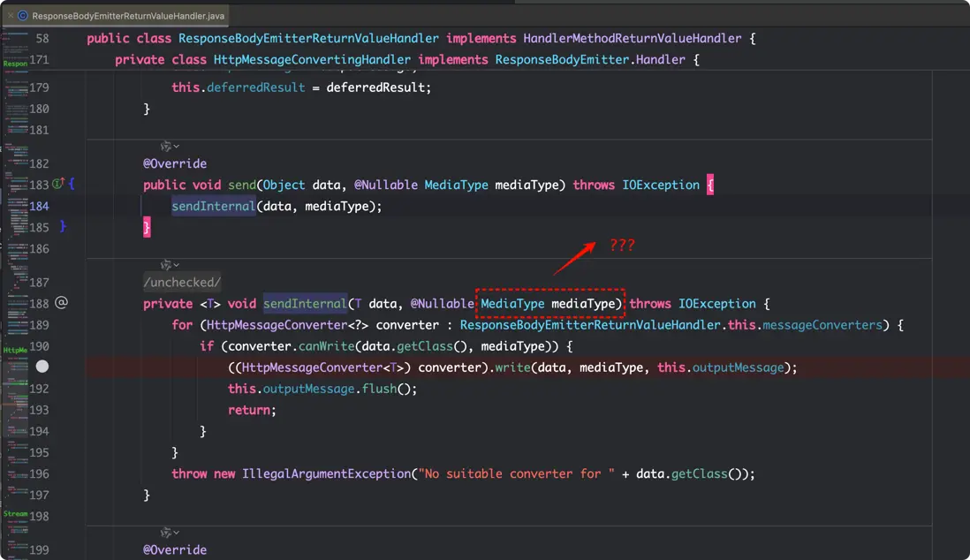Click the sendInternal declaration name on line 188
Screen dimensions: 970x560
[305, 303]
